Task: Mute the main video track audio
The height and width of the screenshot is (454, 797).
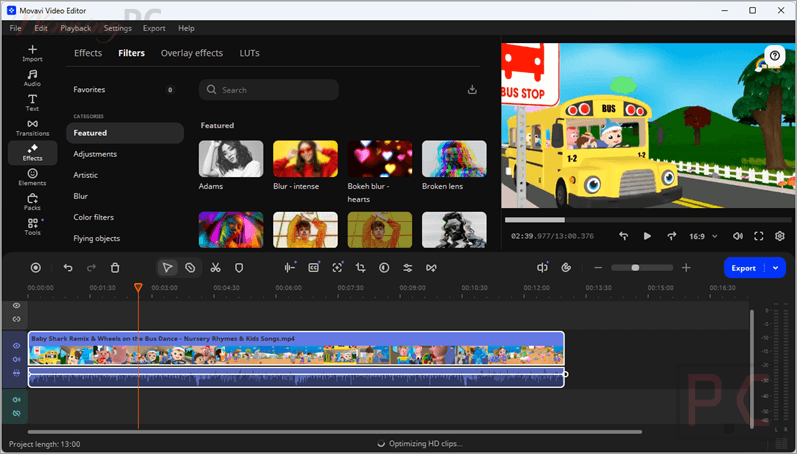Action: (x=16, y=359)
